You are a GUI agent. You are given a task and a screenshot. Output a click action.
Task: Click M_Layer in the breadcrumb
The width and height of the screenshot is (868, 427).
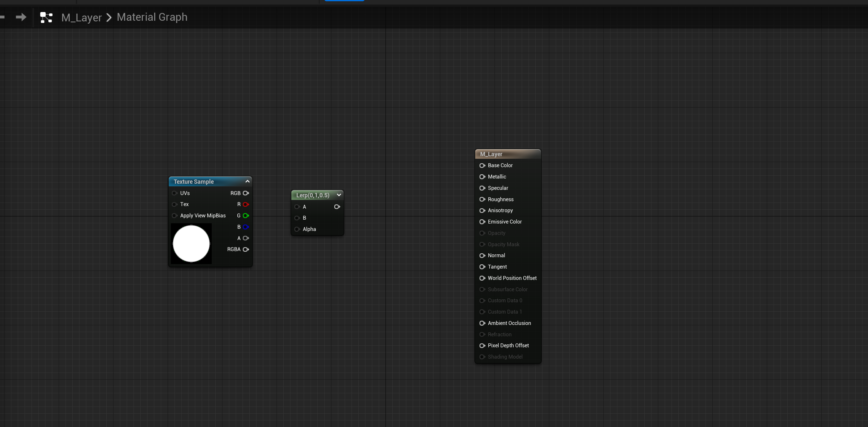point(81,17)
